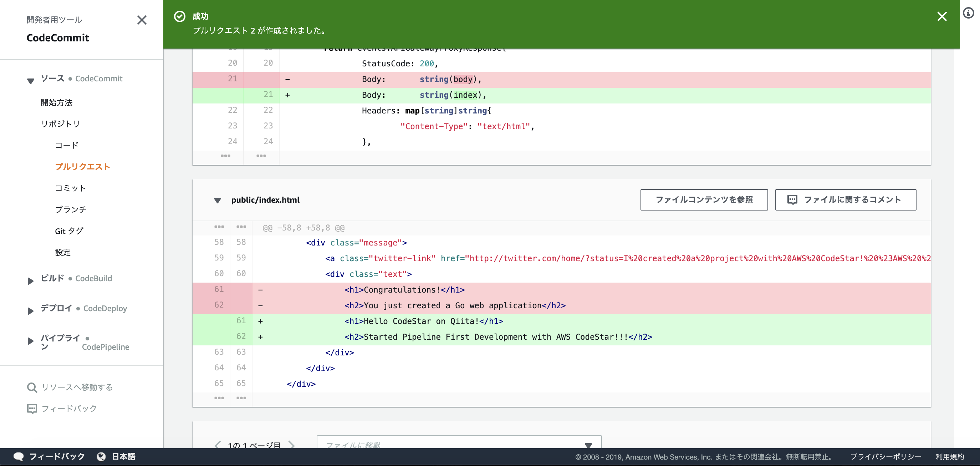Image resolution: width=980 pixels, height=466 pixels.
Task: Select コミット in the sidebar
Action: [x=71, y=188]
